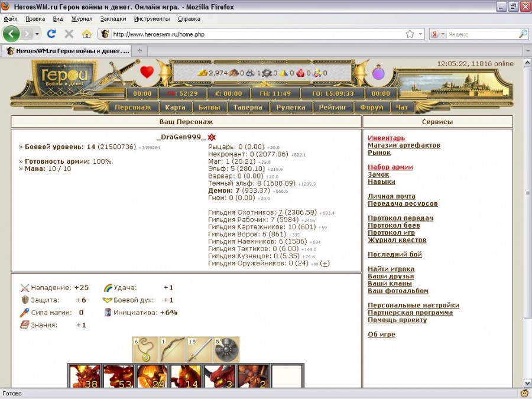Click the red heart health icon

[147, 72]
